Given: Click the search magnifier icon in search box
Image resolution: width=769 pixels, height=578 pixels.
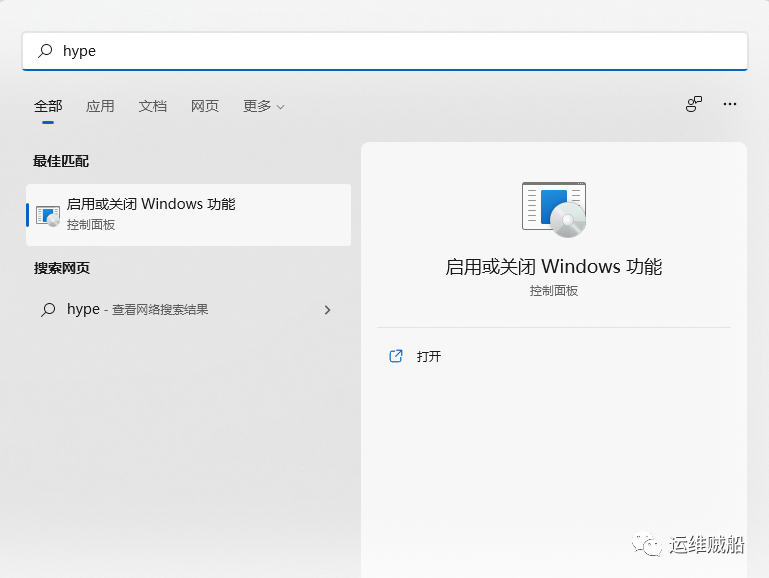Looking at the screenshot, I should coord(45,50).
